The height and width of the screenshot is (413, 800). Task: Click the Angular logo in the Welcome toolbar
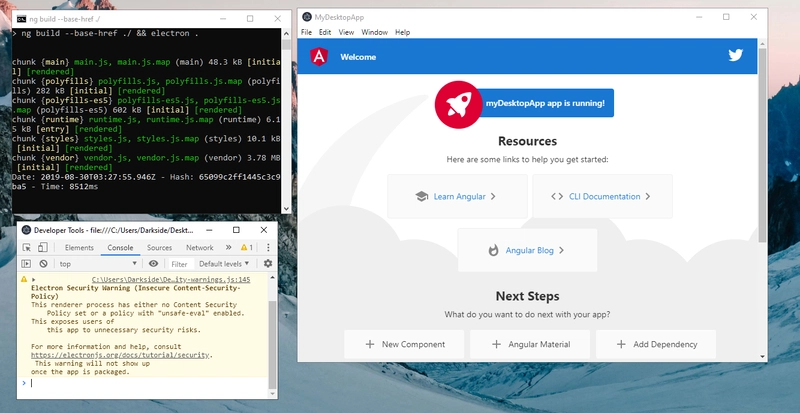[319, 57]
